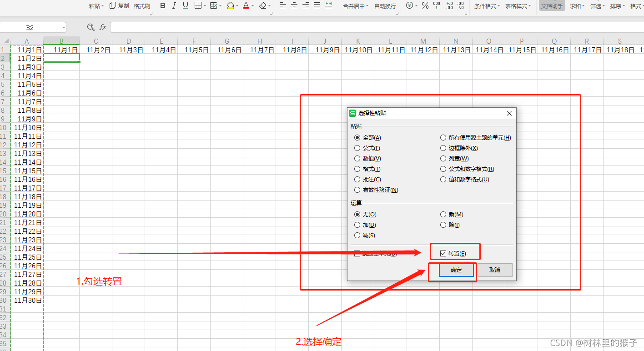Close the 选择性粘贴 dialog with X
The image size is (644, 351).
pyautogui.click(x=509, y=113)
